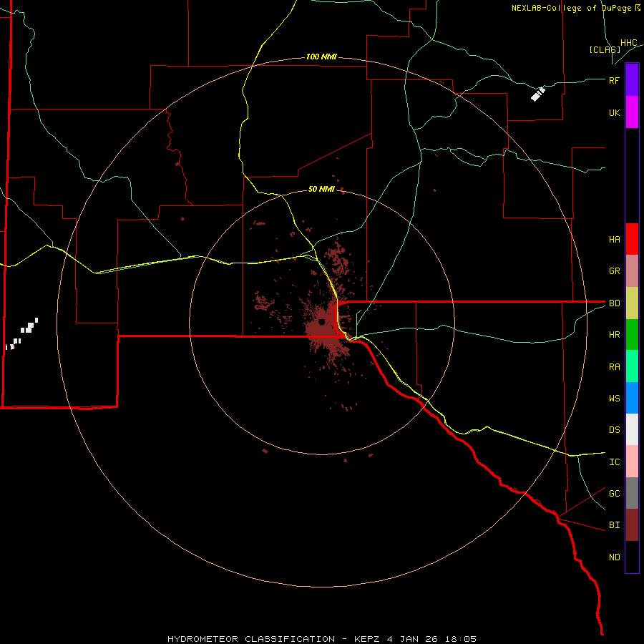The height and width of the screenshot is (644, 644).
Task: Click the UK legend label
Action: (x=614, y=112)
